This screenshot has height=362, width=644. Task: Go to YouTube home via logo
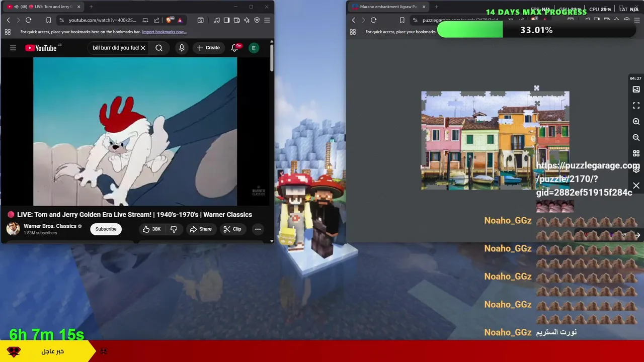tap(41, 48)
